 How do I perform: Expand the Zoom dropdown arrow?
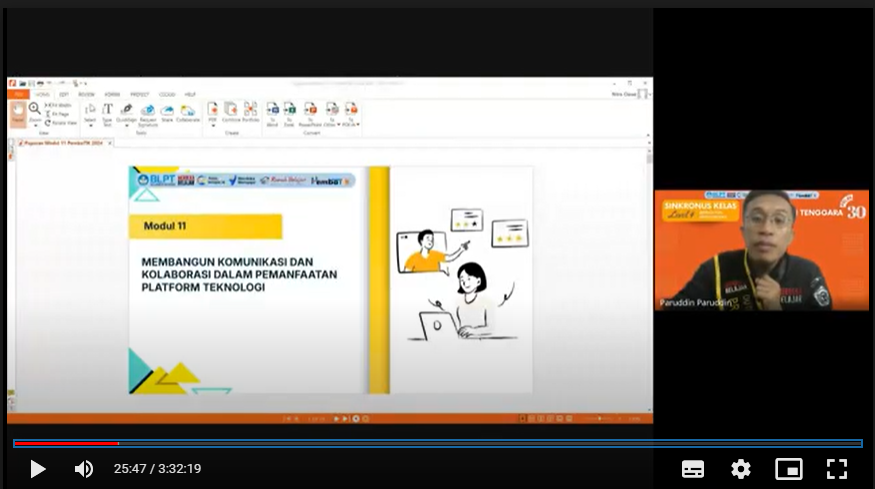tap(35, 126)
